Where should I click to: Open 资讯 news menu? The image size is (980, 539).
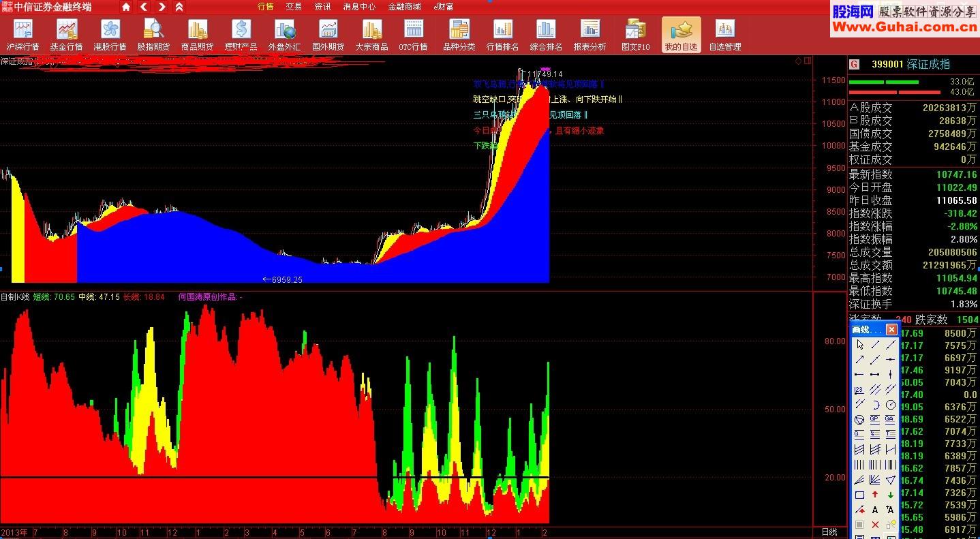coord(322,7)
